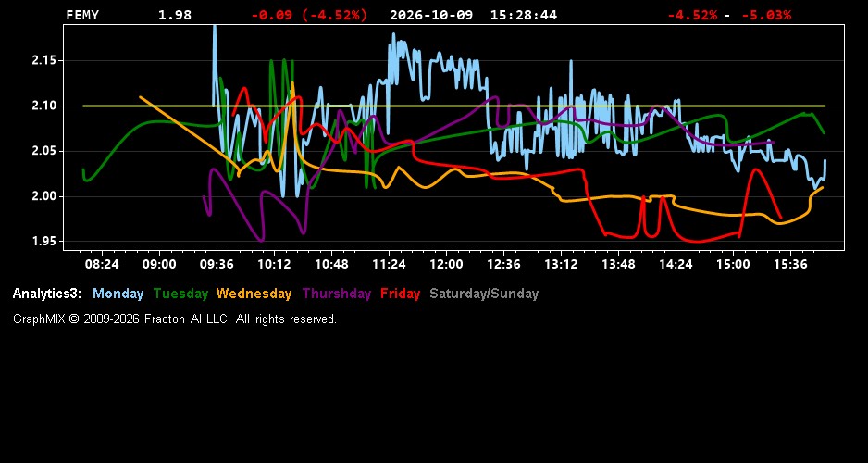Image resolution: width=868 pixels, height=463 pixels.
Task: Click the 13:48 time axis label
Action: coord(618,265)
